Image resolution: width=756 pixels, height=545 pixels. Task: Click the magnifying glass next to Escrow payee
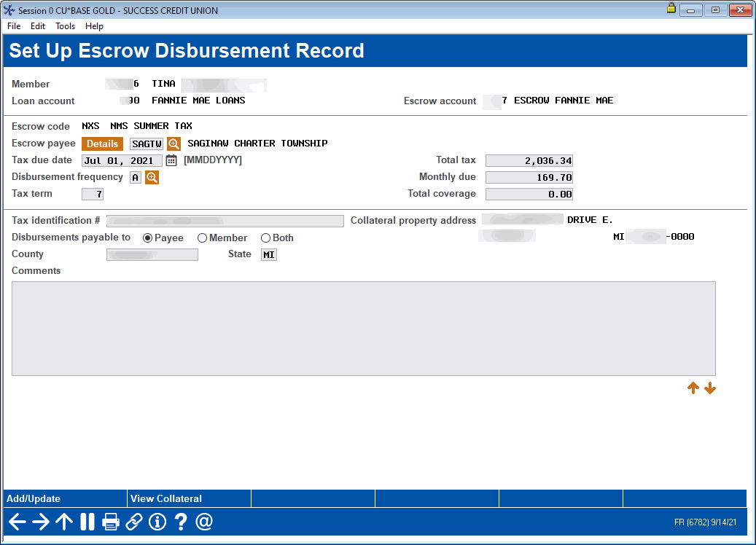point(174,143)
